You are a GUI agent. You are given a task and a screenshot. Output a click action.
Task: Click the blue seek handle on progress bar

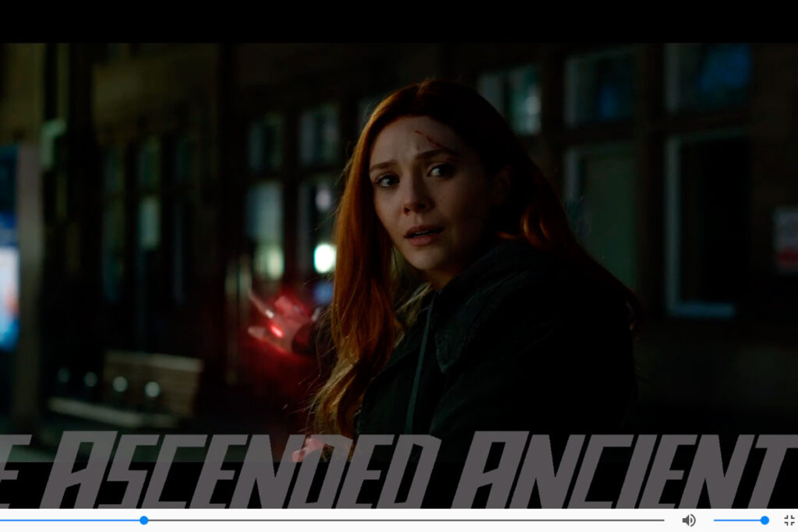coord(143,520)
